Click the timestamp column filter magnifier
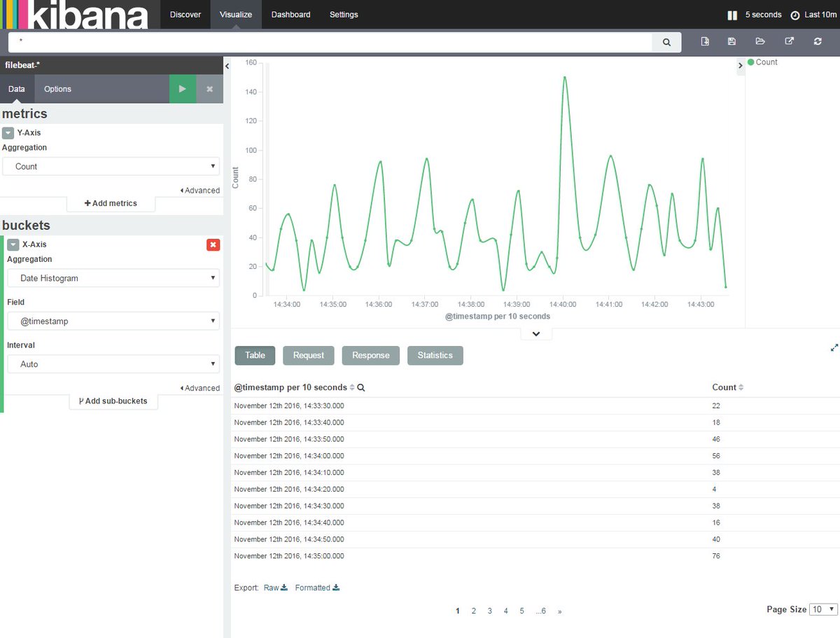840x638 pixels. pyautogui.click(x=361, y=387)
